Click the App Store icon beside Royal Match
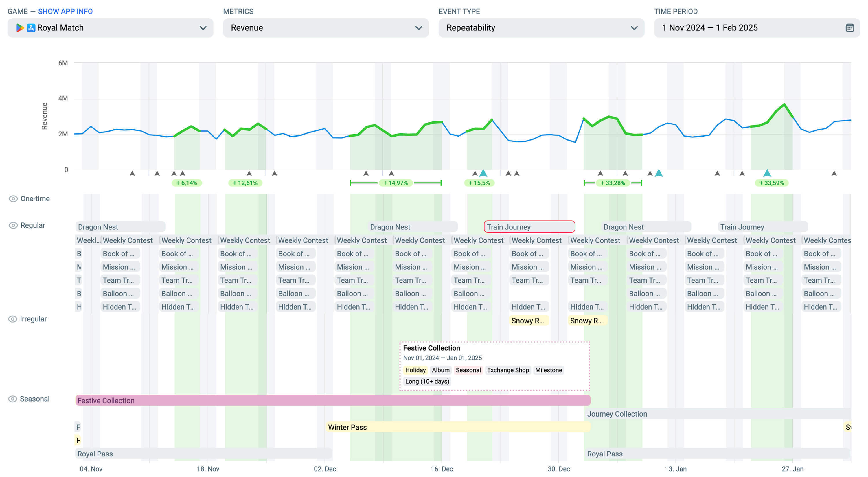 [x=31, y=28]
